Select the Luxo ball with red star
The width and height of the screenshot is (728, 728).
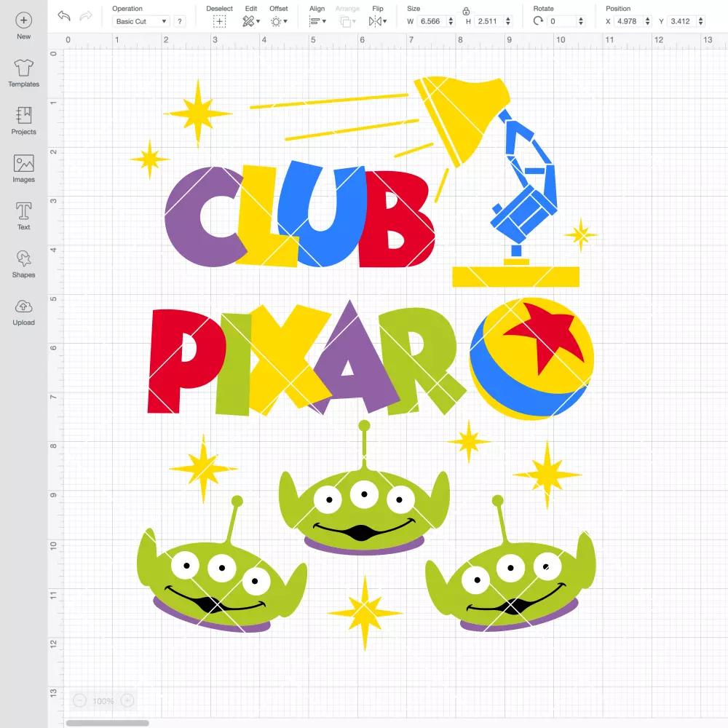coord(531,358)
